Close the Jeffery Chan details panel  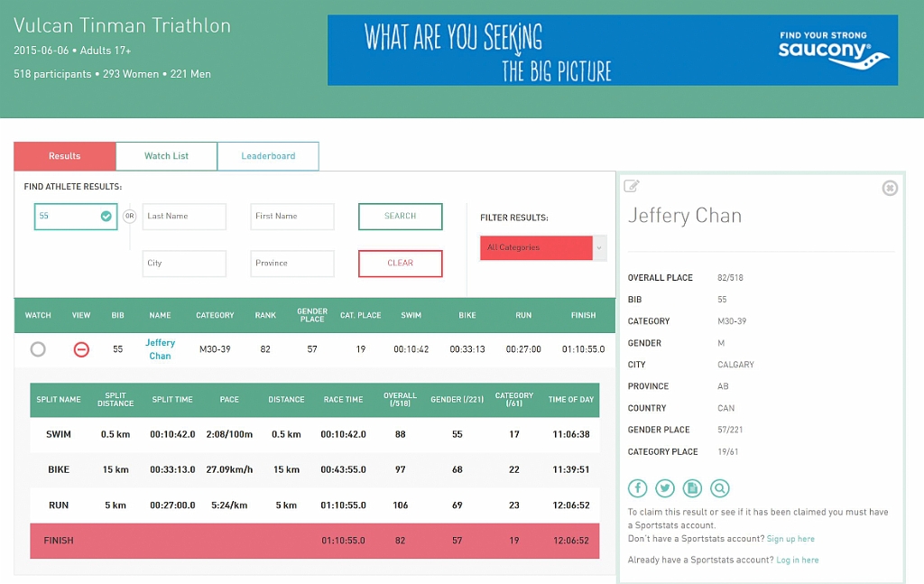tap(890, 188)
